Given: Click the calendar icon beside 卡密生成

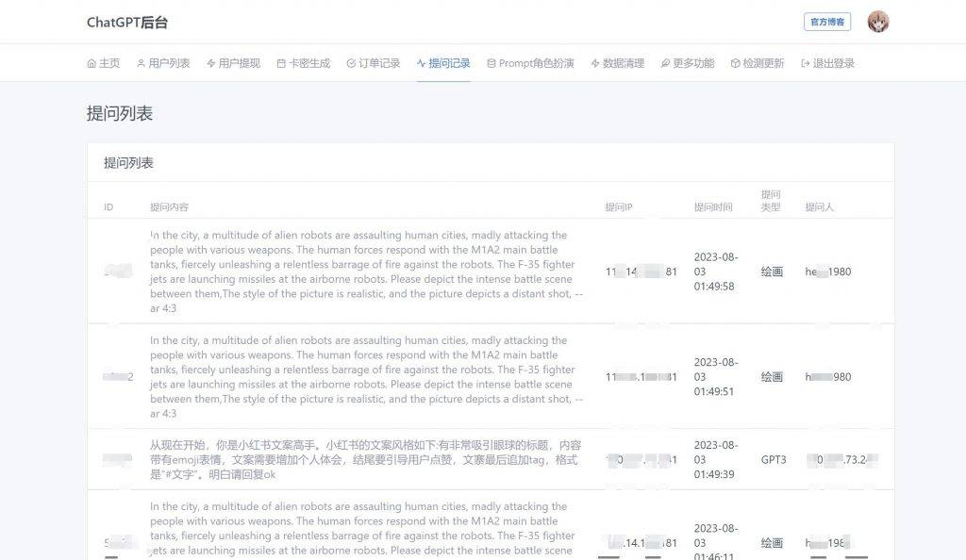Looking at the screenshot, I should click(x=281, y=63).
